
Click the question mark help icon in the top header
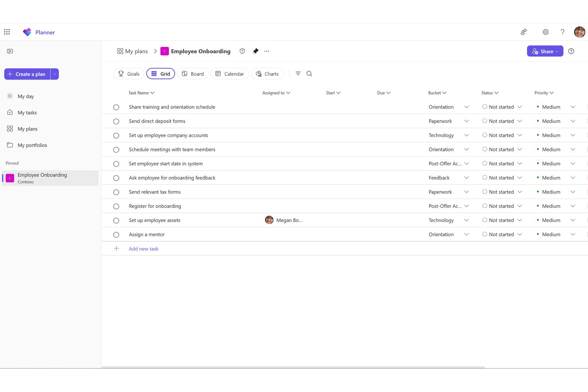562,32
